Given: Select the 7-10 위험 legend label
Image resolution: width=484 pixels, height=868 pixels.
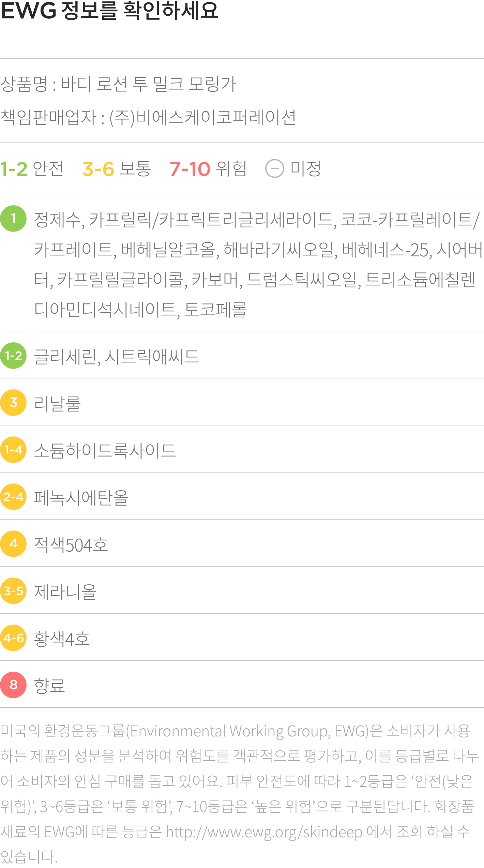Looking at the screenshot, I should click(208, 168).
